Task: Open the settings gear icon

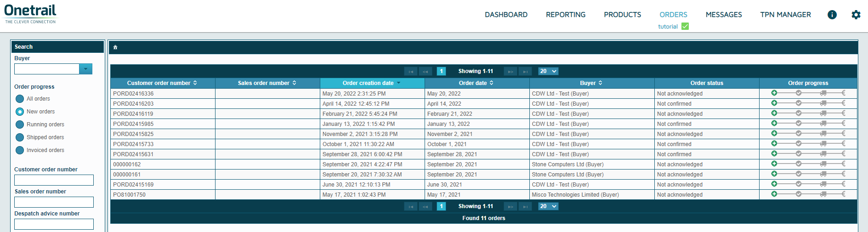Action: click(856, 15)
